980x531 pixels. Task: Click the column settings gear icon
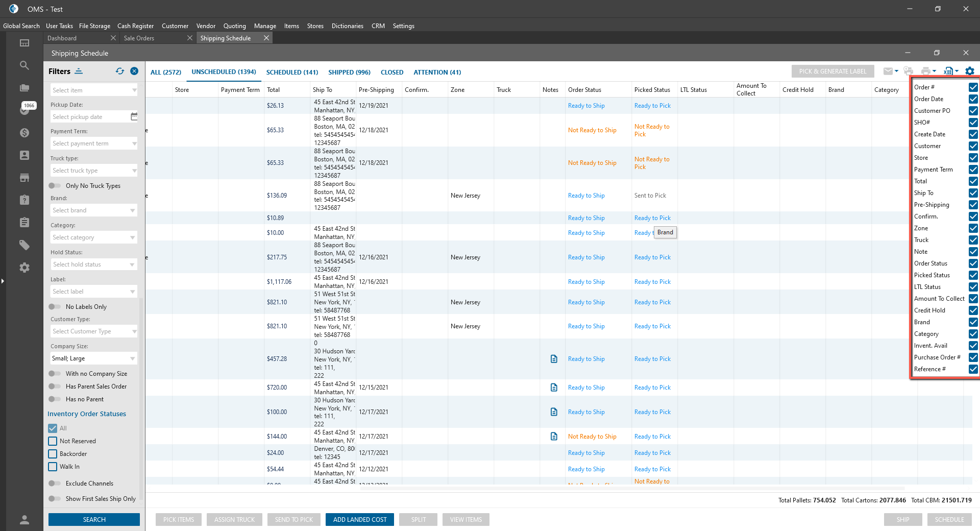click(970, 71)
